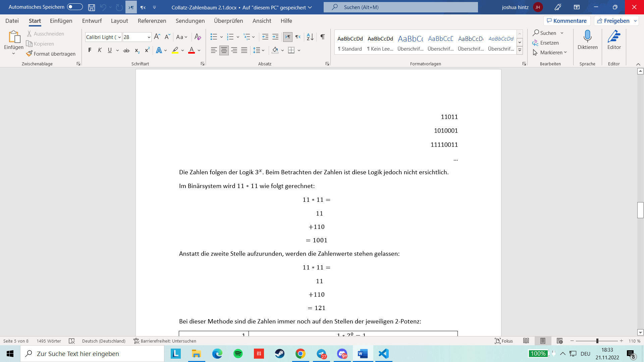This screenshot has width=644, height=362.
Task: Open change case Aa dropdown
Action: [181, 37]
